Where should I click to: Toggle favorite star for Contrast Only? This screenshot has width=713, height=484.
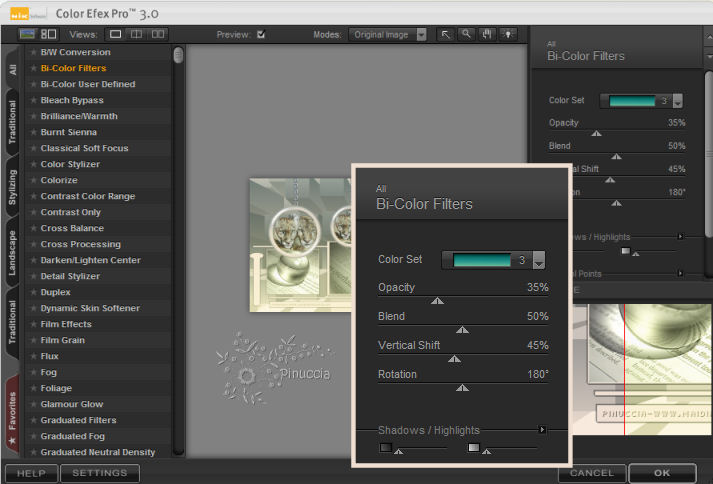[x=34, y=212]
